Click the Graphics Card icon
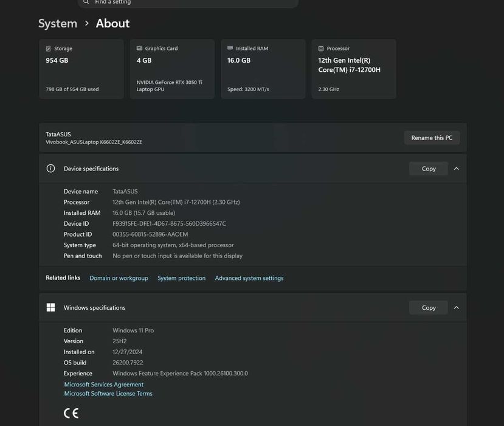 pos(139,49)
